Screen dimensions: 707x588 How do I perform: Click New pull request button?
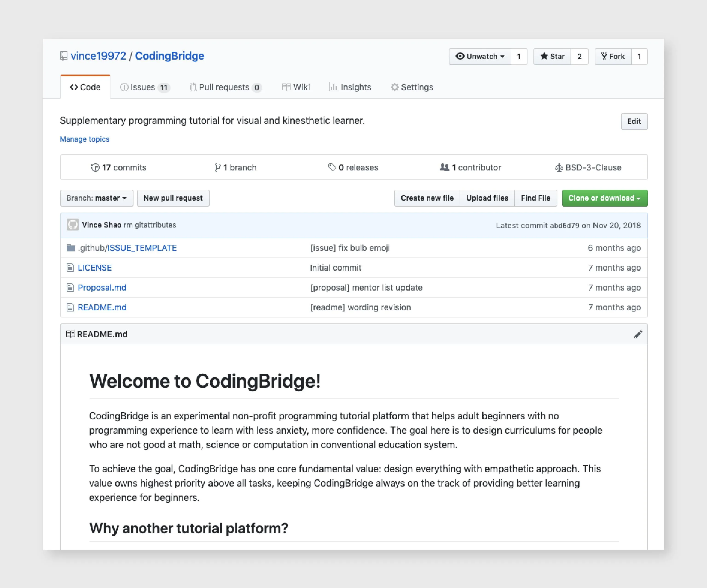coord(173,198)
